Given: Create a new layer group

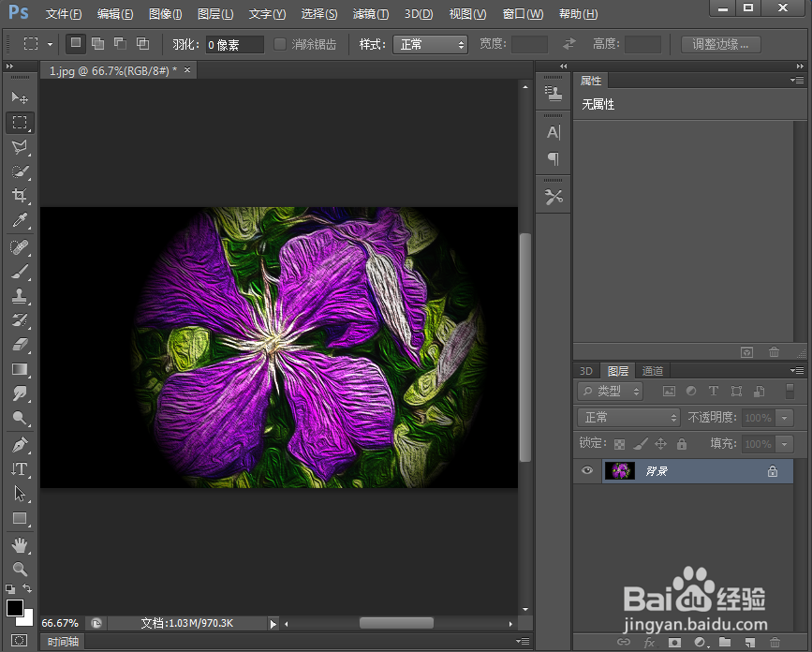Looking at the screenshot, I should [x=725, y=642].
